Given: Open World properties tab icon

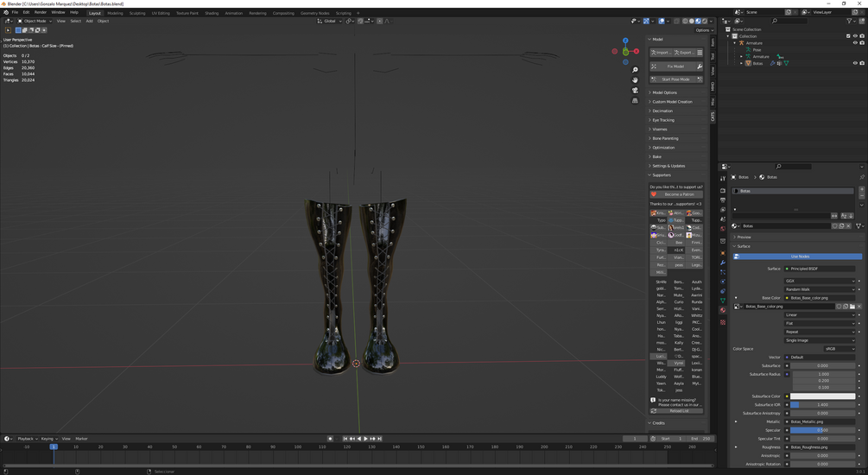Looking at the screenshot, I should pyautogui.click(x=722, y=229).
